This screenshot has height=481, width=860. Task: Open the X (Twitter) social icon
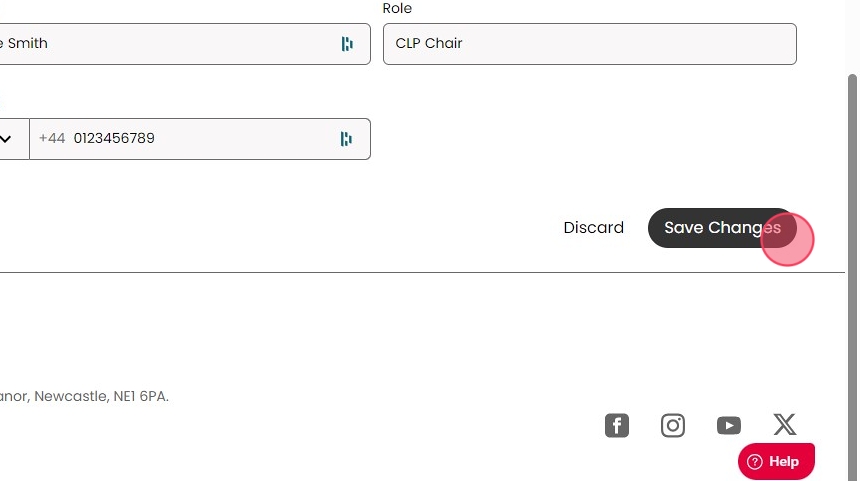coord(785,426)
